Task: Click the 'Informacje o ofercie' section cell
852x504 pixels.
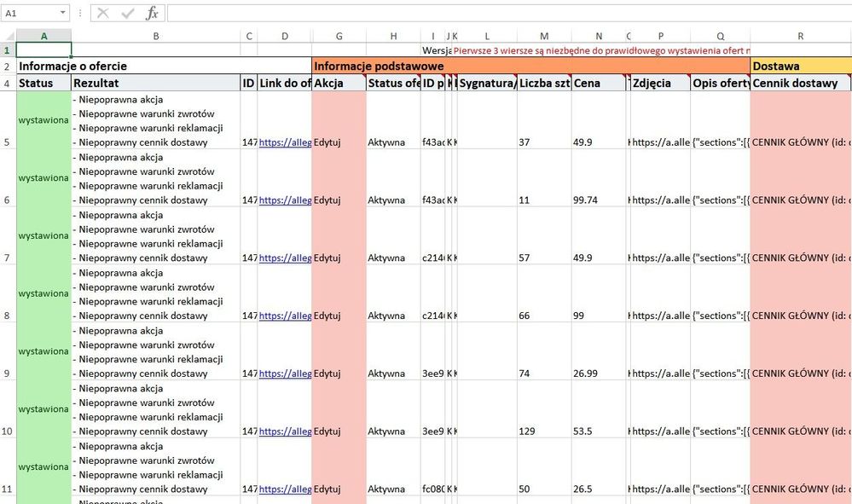Action: (x=164, y=67)
